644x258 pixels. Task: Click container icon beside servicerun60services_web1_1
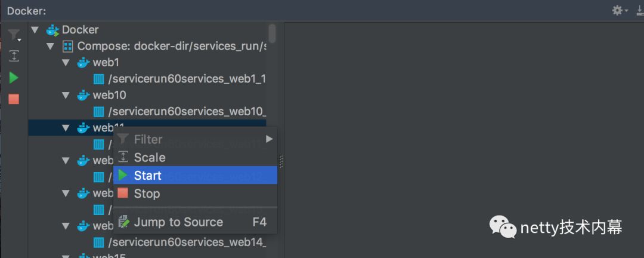(98, 79)
